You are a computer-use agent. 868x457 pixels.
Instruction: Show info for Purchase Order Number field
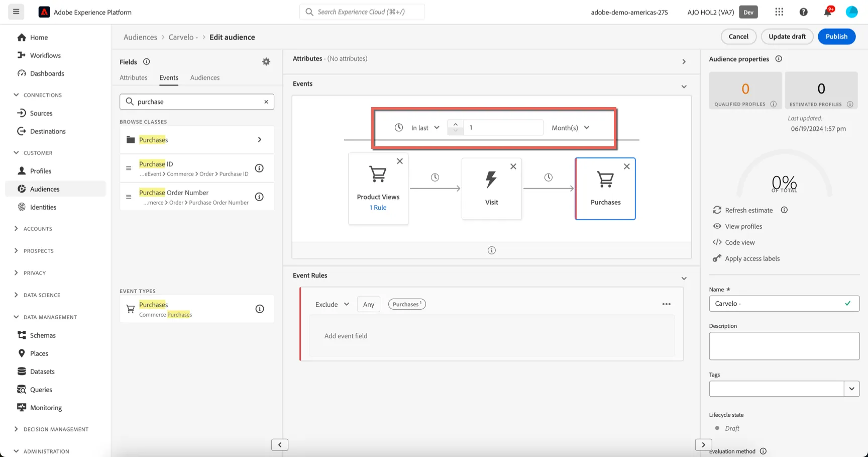point(259,197)
